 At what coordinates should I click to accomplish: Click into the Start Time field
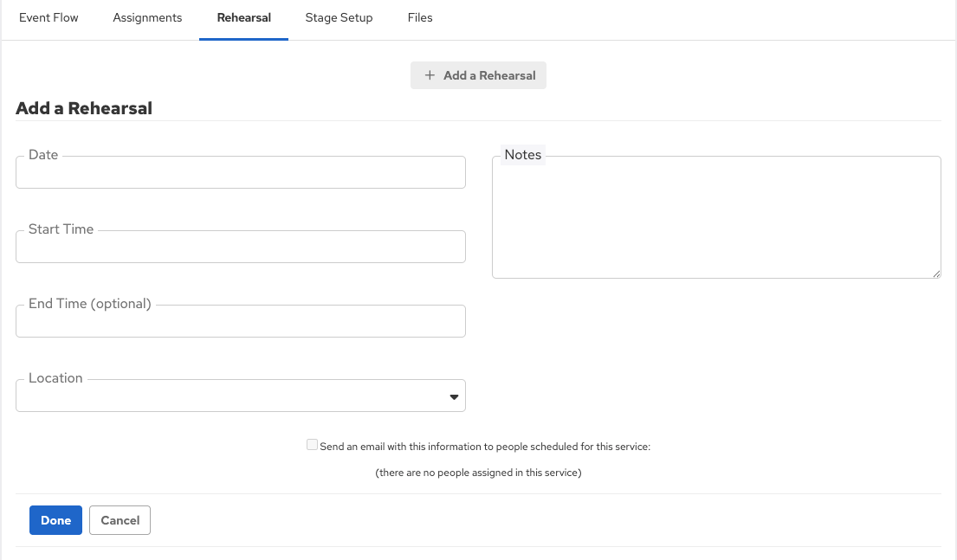tap(240, 248)
